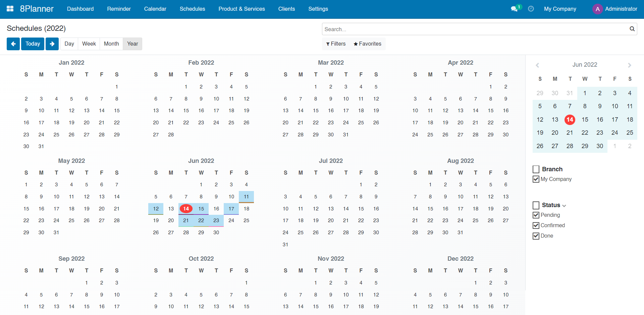The width and height of the screenshot is (644, 315).
Task: Toggle the Branch checkbox
Action: [536, 169]
